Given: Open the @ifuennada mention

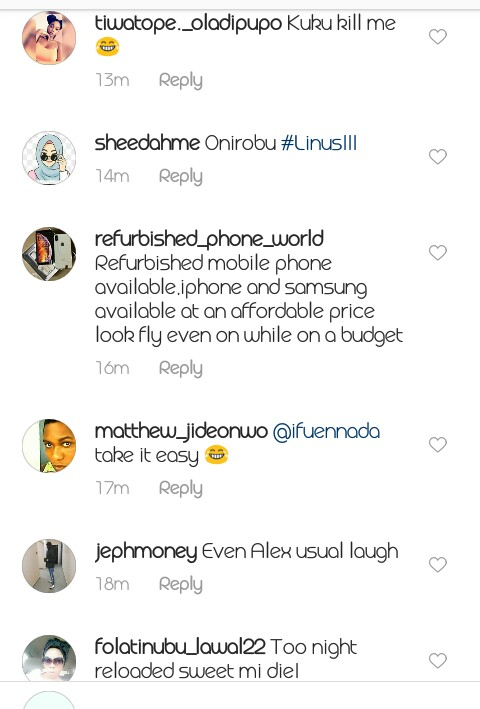Looking at the screenshot, I should (326, 431).
